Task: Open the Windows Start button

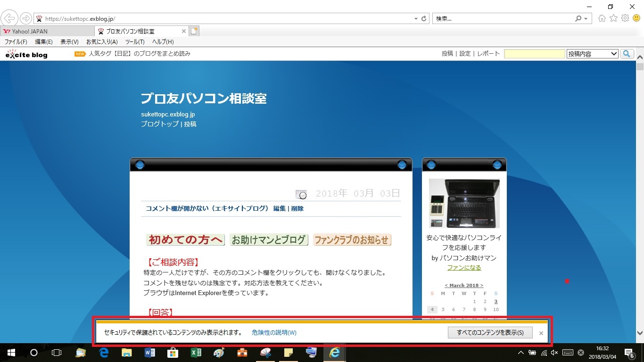Action: coord(11,353)
